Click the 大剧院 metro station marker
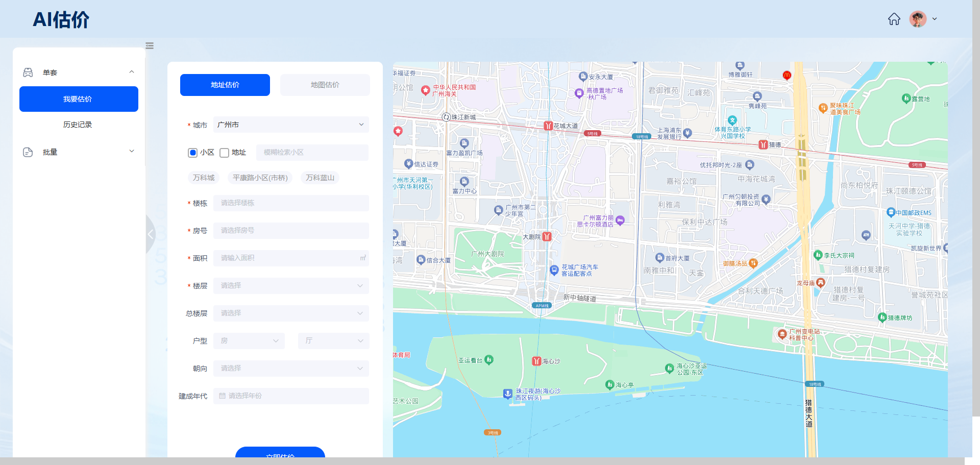 click(547, 237)
